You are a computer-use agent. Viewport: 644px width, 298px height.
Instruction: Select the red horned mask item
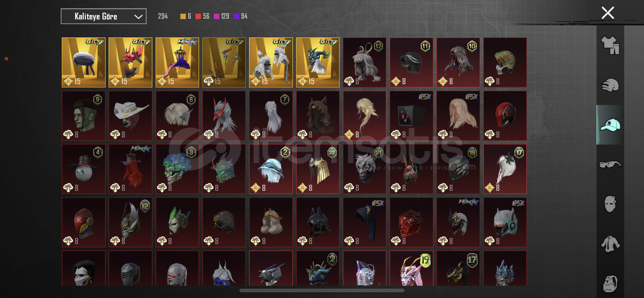(224, 116)
